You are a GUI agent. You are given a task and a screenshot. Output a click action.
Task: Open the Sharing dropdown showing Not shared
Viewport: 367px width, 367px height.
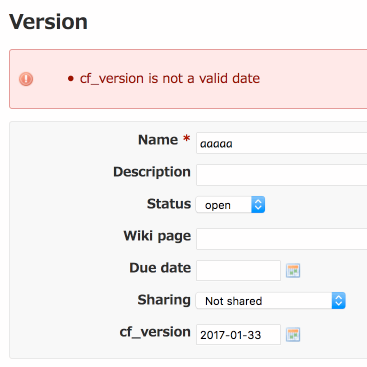270,301
